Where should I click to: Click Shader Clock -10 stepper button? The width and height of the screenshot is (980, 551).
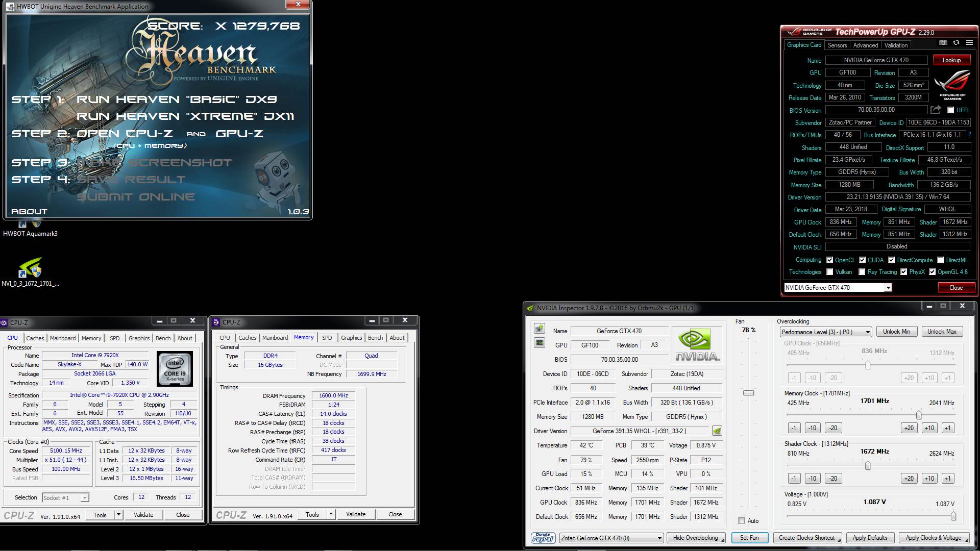click(x=812, y=479)
